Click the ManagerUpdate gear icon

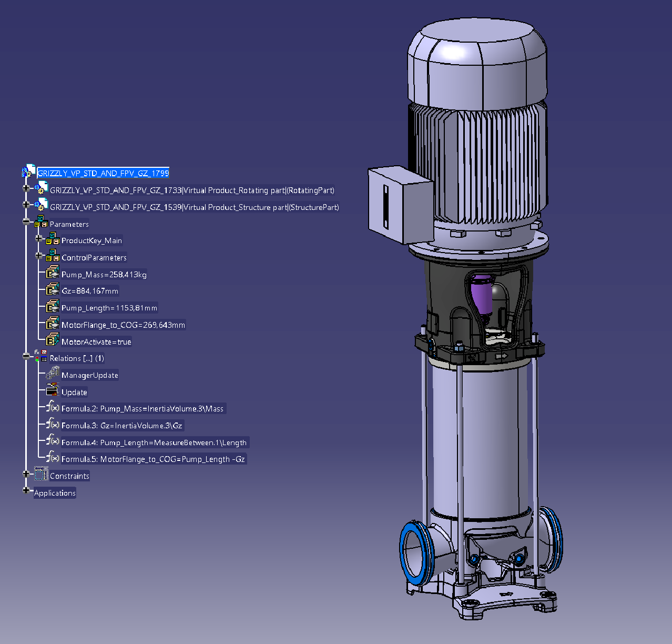point(53,374)
